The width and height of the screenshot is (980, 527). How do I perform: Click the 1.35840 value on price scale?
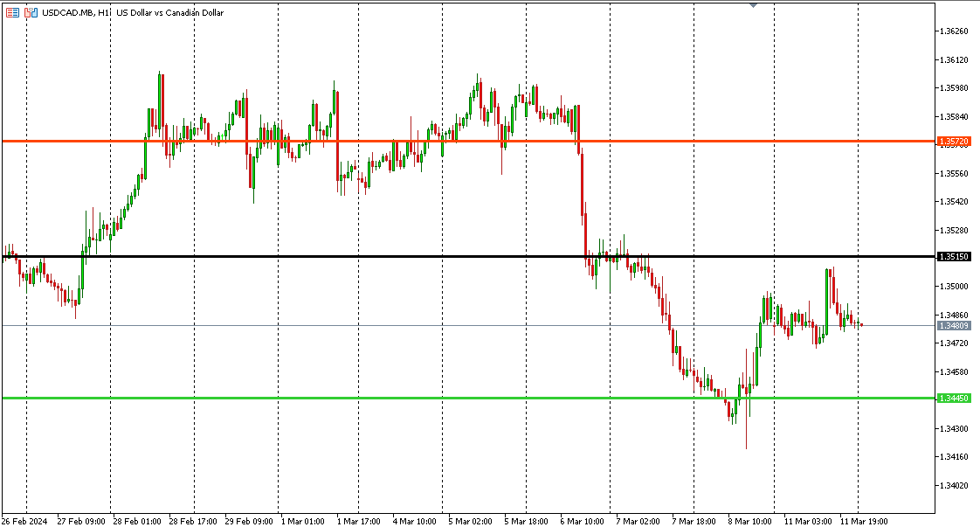(955, 117)
